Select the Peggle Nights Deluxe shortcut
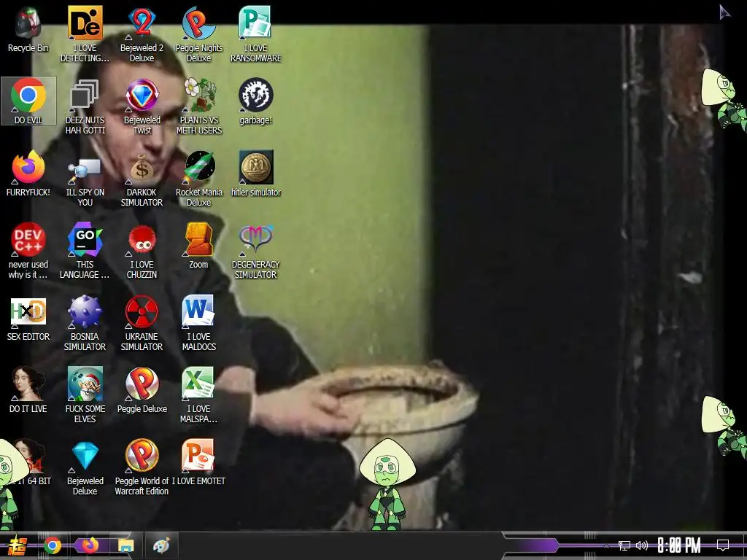Viewport: 747px width, 560px height. coord(198,34)
